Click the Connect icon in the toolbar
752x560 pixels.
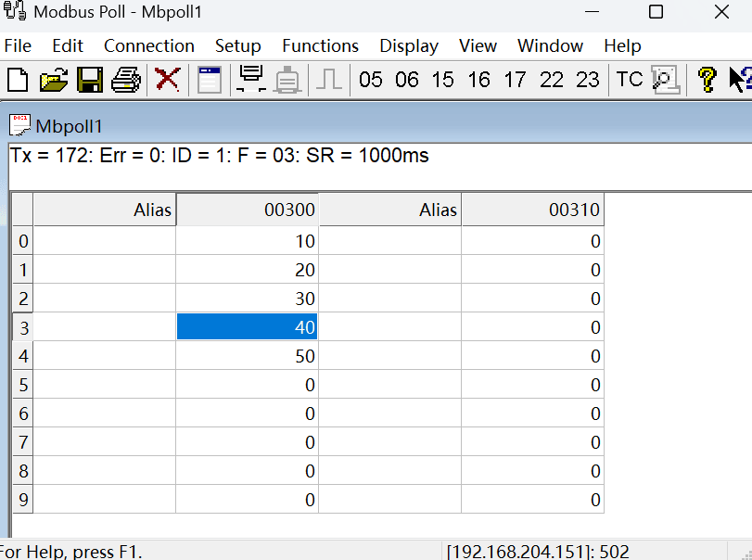coord(251,80)
